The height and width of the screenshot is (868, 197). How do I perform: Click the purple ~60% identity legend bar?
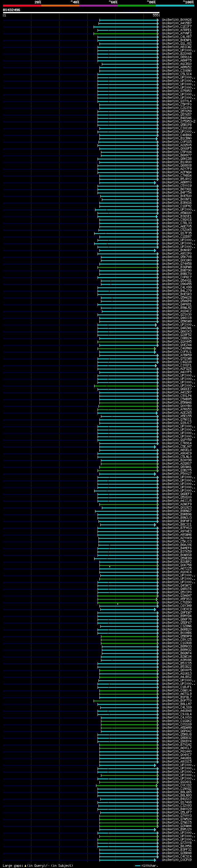click(x=99, y=6)
